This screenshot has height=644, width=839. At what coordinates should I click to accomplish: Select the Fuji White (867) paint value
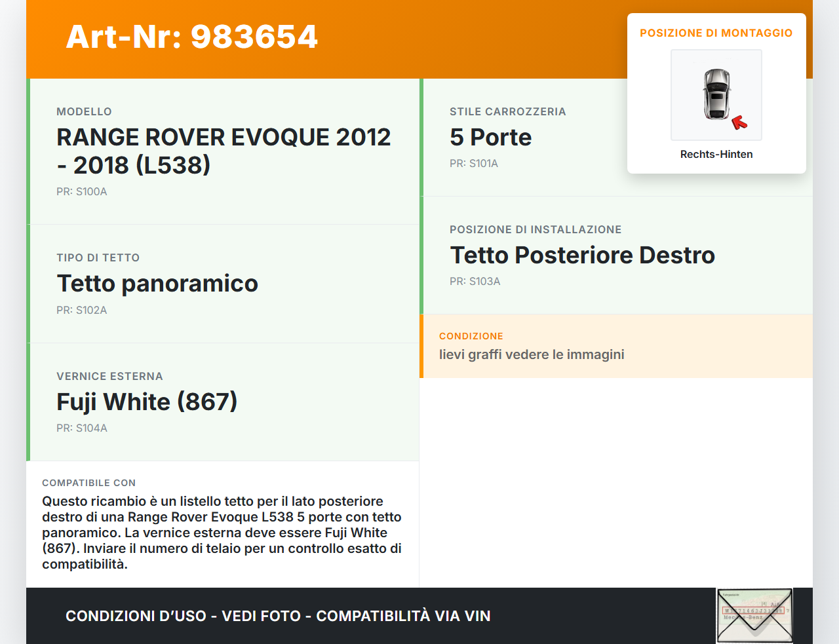(147, 401)
